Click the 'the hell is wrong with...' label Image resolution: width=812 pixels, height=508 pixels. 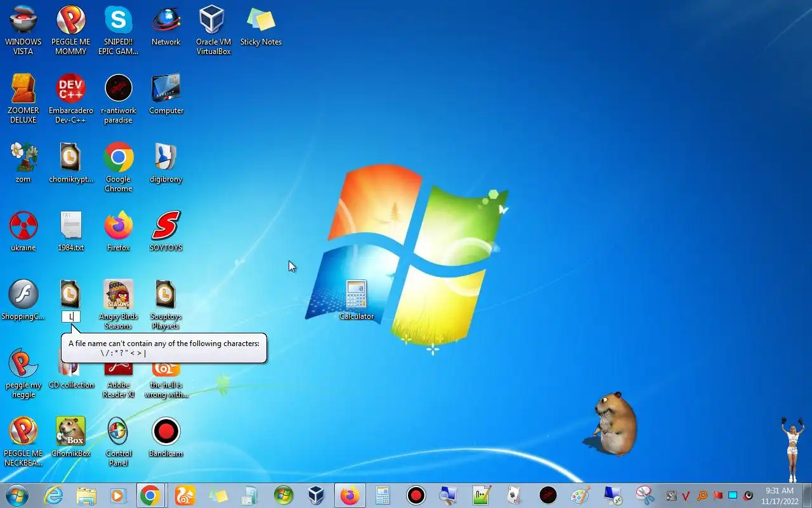pyautogui.click(x=166, y=389)
